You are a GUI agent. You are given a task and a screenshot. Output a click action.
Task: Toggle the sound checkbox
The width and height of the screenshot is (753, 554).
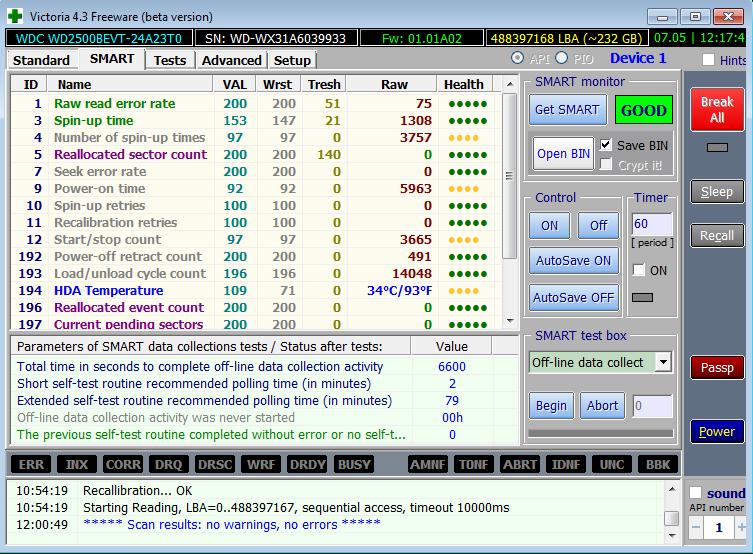pyautogui.click(x=695, y=493)
